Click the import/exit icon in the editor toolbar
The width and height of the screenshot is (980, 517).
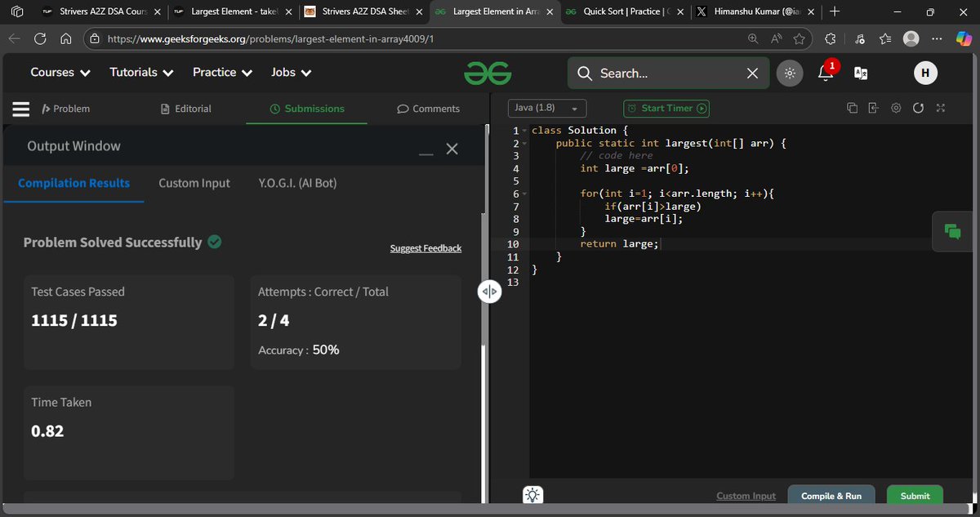click(873, 108)
